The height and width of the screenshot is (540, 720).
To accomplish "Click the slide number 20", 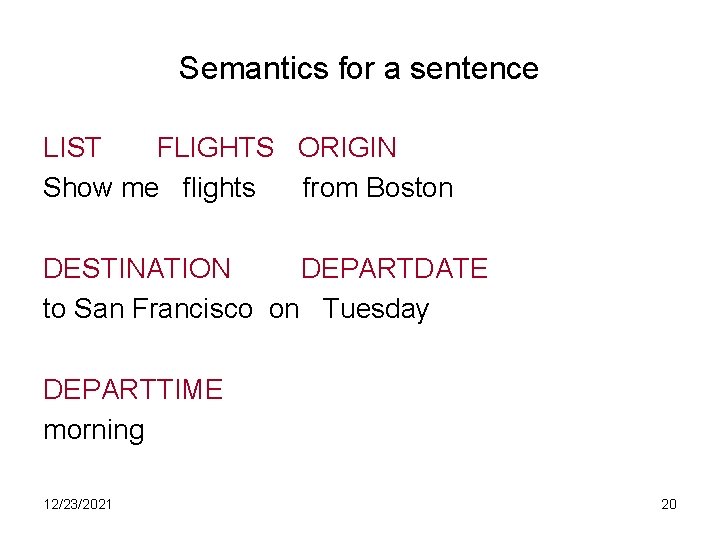I will click(x=669, y=504).
